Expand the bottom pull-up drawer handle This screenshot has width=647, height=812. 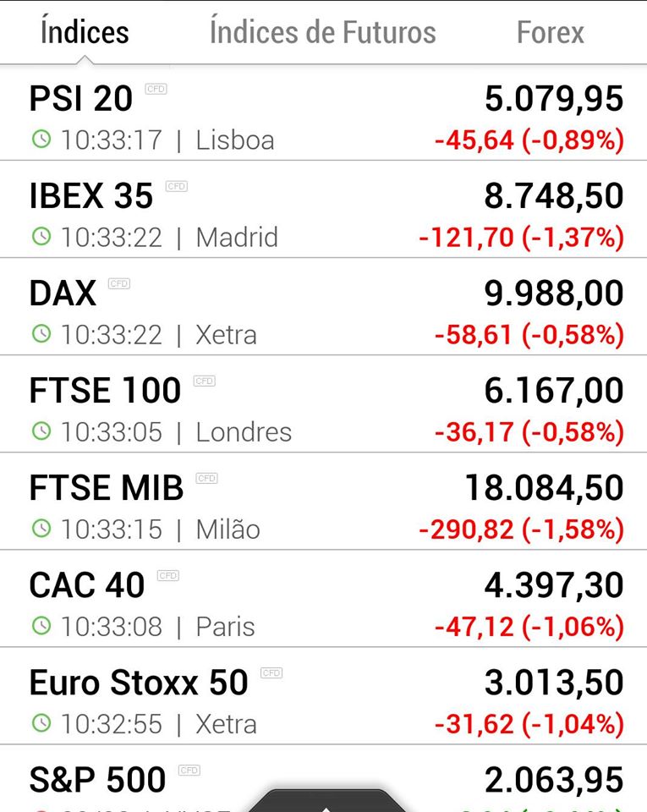(x=325, y=801)
